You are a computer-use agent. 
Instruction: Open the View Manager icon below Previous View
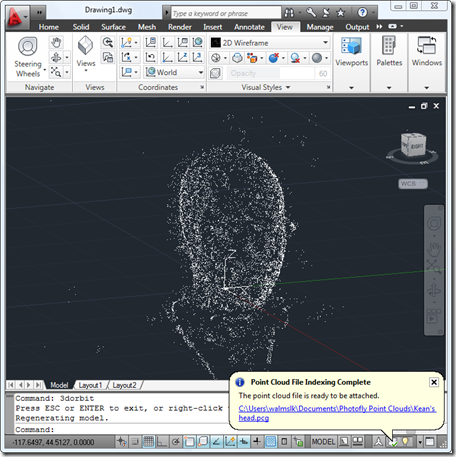[x=107, y=57]
